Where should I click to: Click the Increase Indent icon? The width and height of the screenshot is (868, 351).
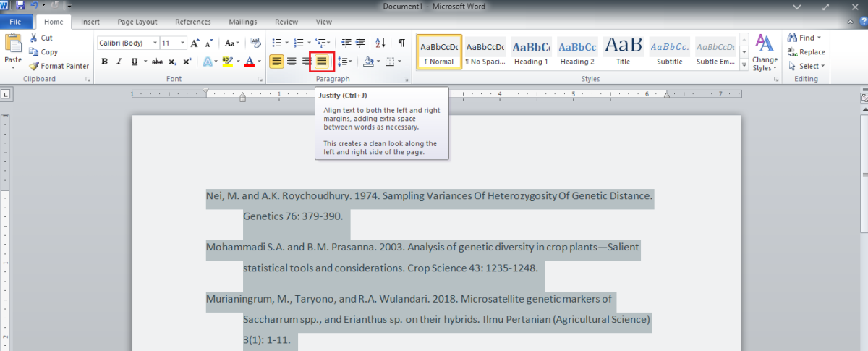pos(361,43)
